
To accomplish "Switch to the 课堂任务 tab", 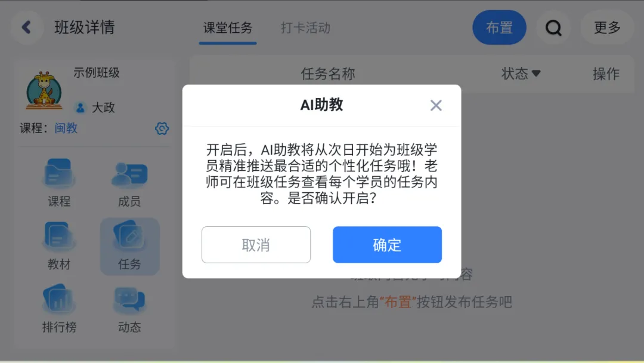I will (x=228, y=28).
